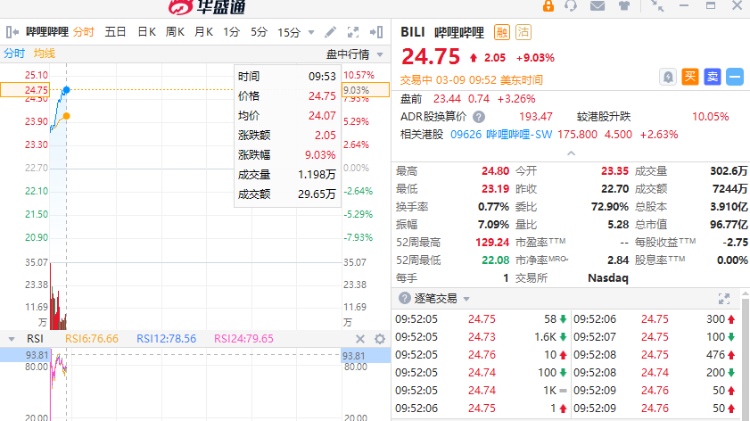
Task: Collapse the quote details with the chevron
Action: coord(570,153)
